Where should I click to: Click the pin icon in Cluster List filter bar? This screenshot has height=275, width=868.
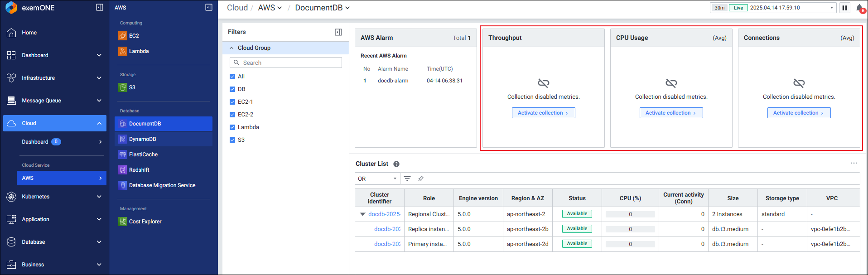pos(421,179)
